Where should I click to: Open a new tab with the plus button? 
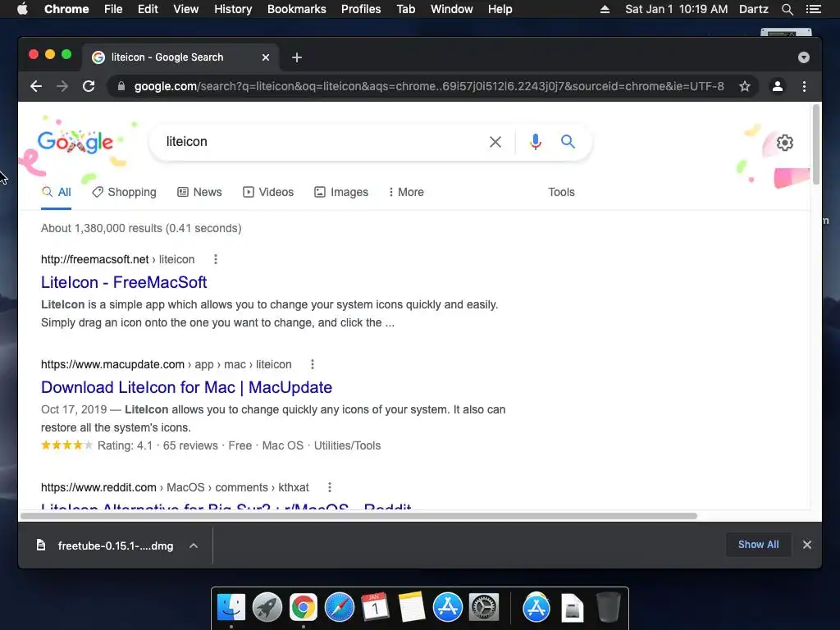tap(297, 57)
